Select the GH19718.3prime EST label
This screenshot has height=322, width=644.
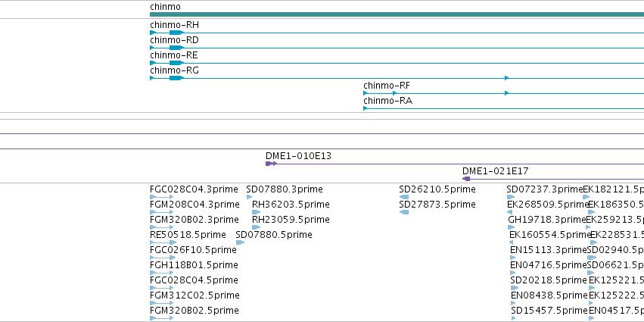coord(547,220)
